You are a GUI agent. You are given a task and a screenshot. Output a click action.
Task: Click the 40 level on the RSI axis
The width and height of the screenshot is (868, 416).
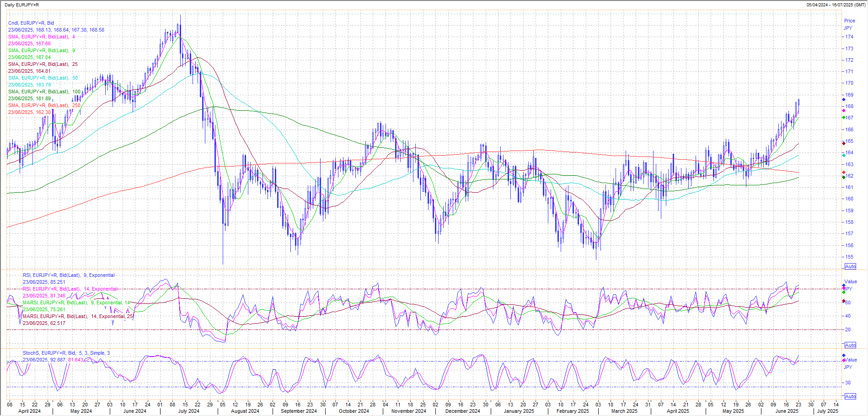(x=848, y=316)
